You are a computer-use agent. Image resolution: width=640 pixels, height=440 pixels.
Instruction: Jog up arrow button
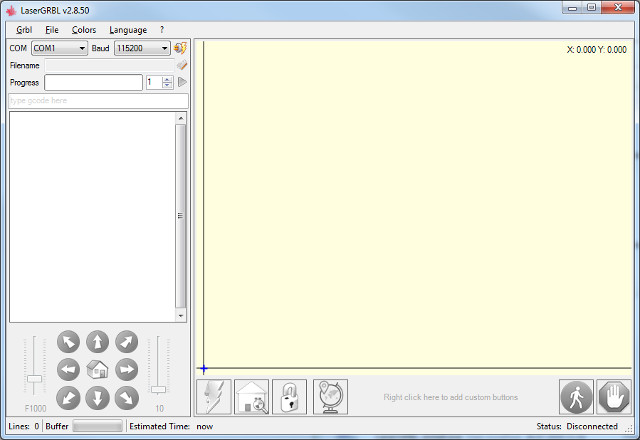(98, 342)
